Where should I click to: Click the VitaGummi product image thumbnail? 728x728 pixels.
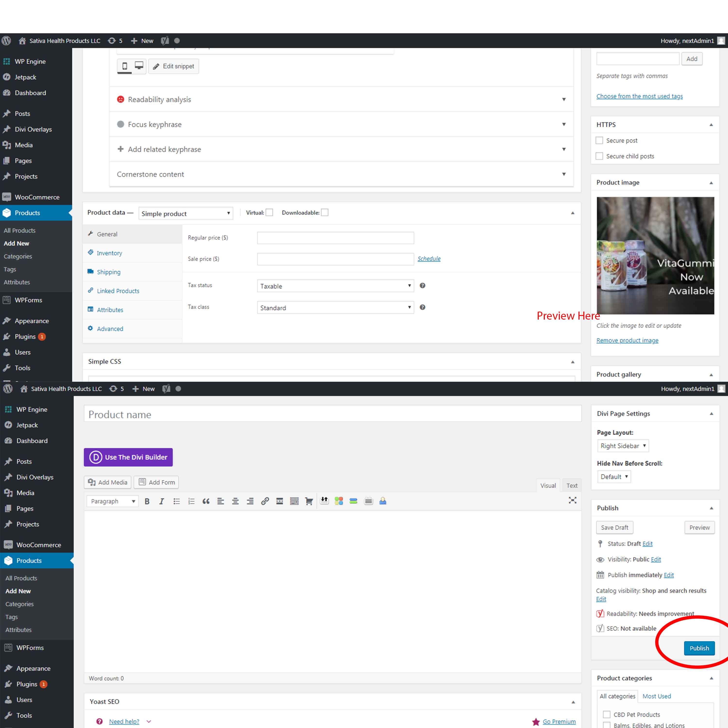pos(655,256)
